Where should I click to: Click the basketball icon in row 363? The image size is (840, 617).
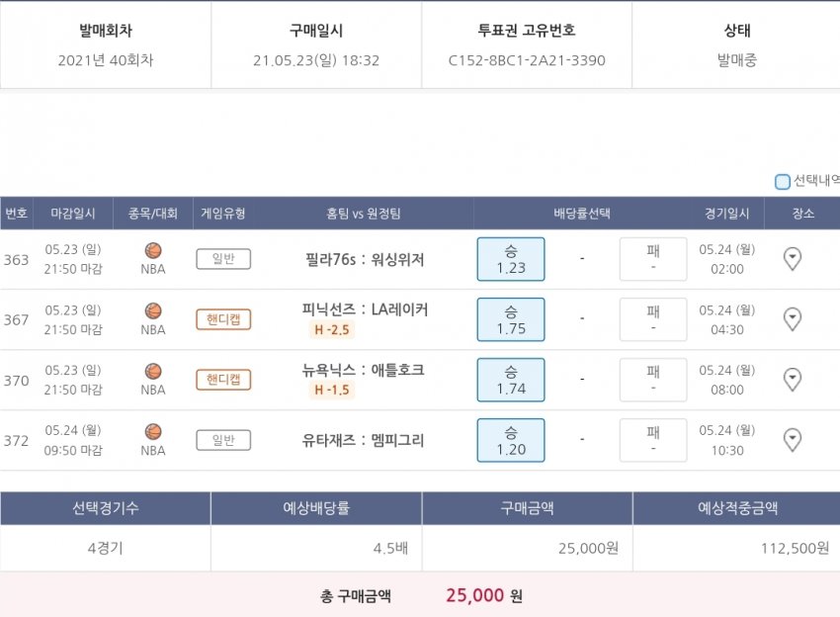pos(153,251)
